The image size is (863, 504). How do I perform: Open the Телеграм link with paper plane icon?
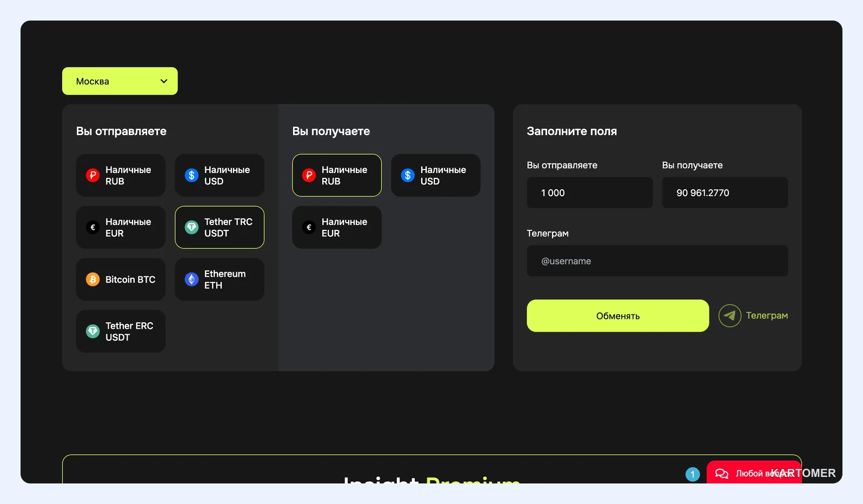pyautogui.click(x=753, y=316)
